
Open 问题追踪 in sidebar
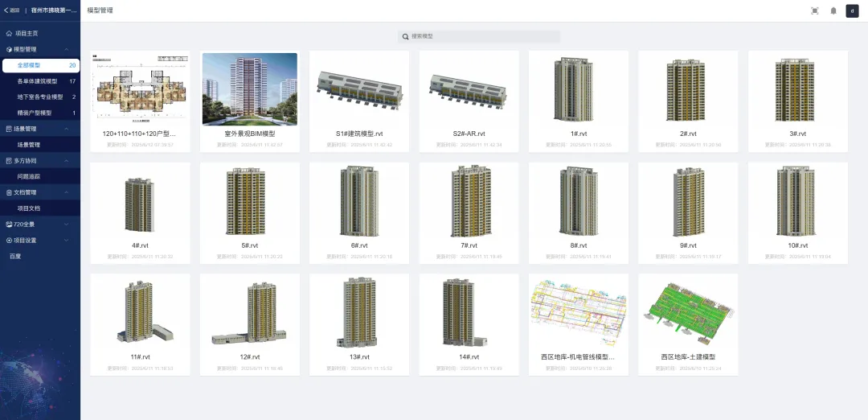pyautogui.click(x=29, y=176)
